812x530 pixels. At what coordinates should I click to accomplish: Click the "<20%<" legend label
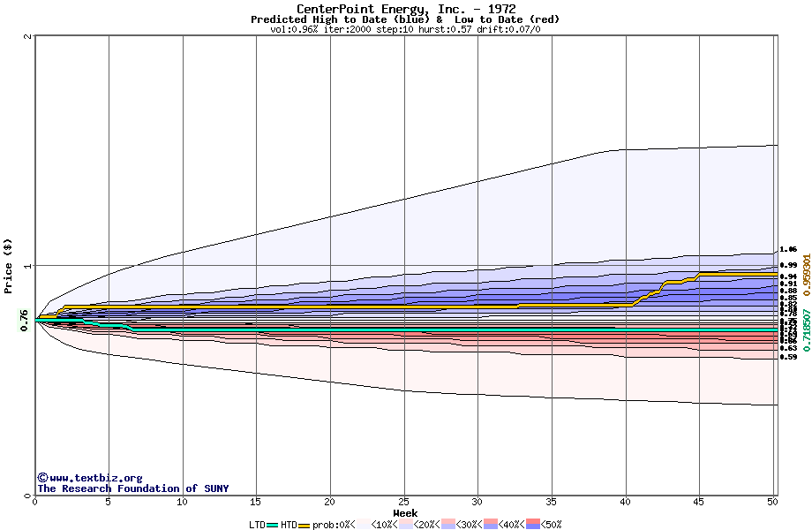coord(427,525)
